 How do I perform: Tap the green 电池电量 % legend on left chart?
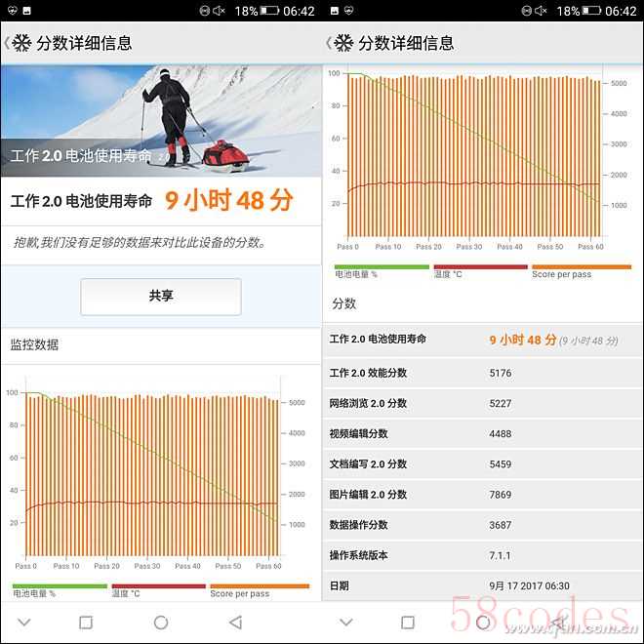60,590
